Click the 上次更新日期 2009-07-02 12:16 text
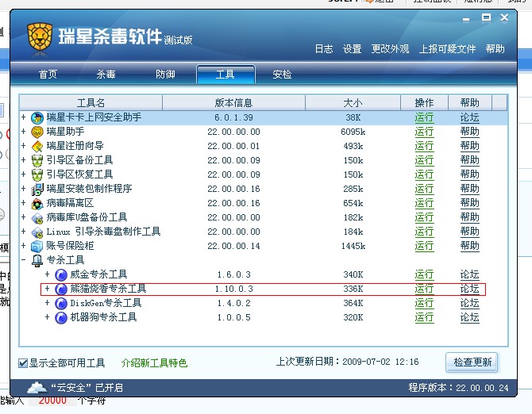Viewport: 532px width, 414px height. (x=348, y=362)
